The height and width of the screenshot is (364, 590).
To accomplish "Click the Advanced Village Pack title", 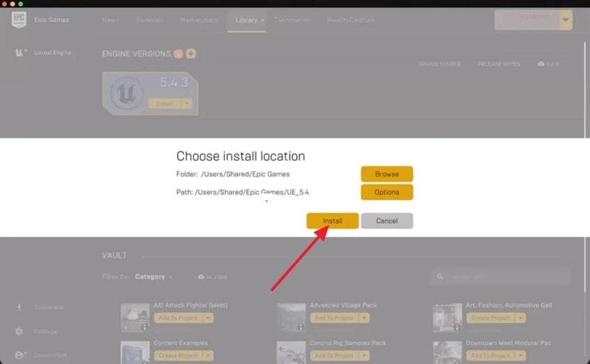I will pyautogui.click(x=343, y=305).
